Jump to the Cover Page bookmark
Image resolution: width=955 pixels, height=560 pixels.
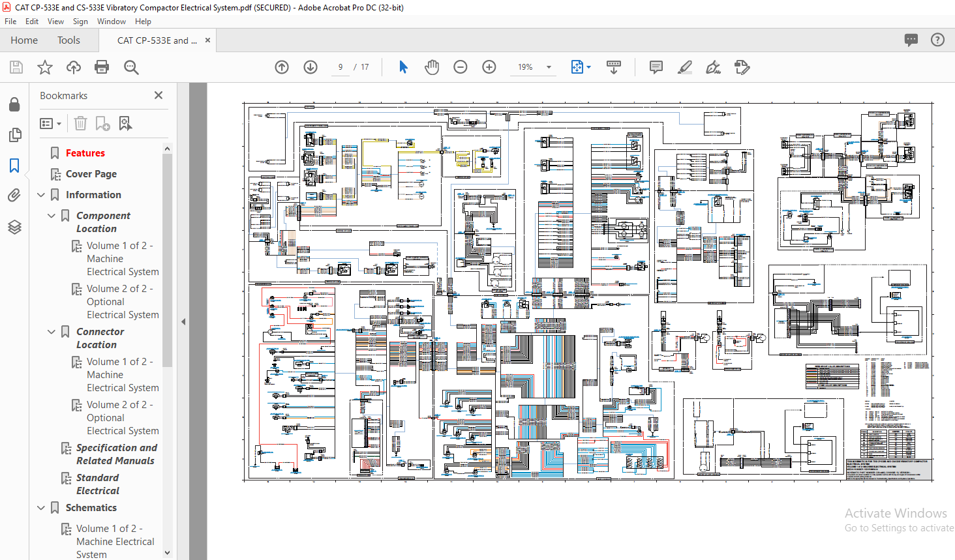(91, 174)
